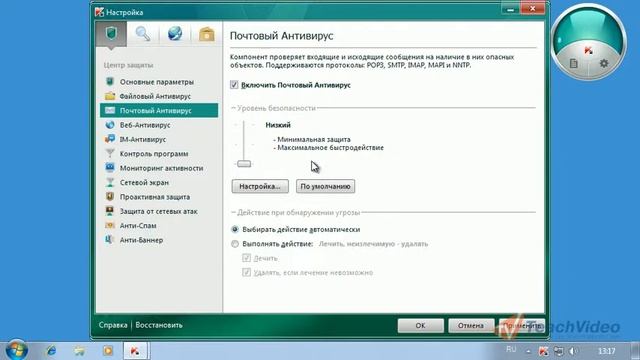
Task: Toggle the Лечить checkbox
Action: point(246,258)
